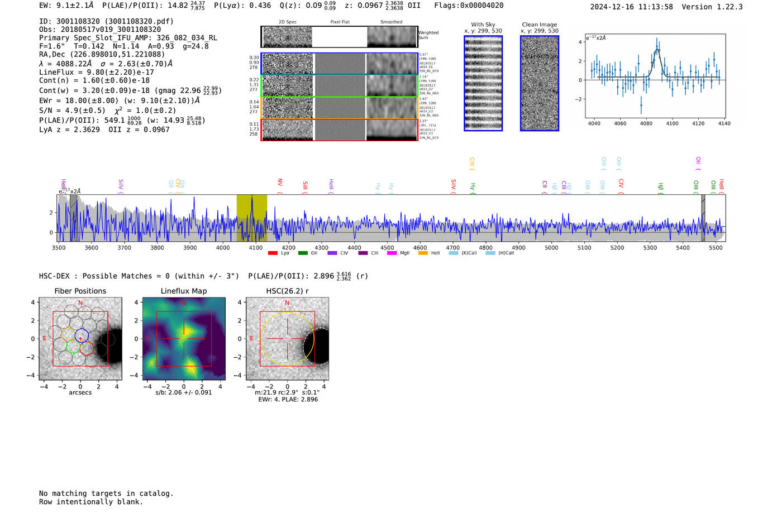This screenshot has width=782, height=532.
Task: Click the blue fiber circle in Fiber Positions
Action: point(82,336)
